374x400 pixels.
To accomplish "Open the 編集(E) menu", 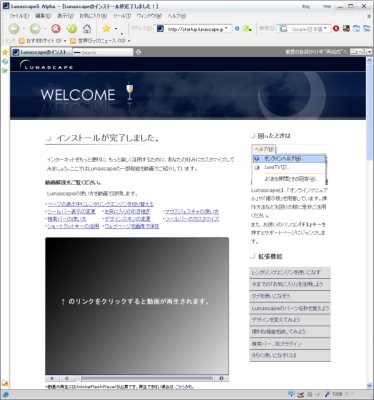I will (43, 16).
